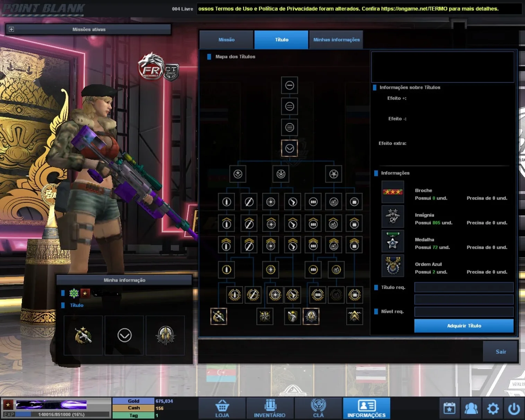Pick the down-arrow branch title node
The image size is (525, 420).
[x=281, y=174]
